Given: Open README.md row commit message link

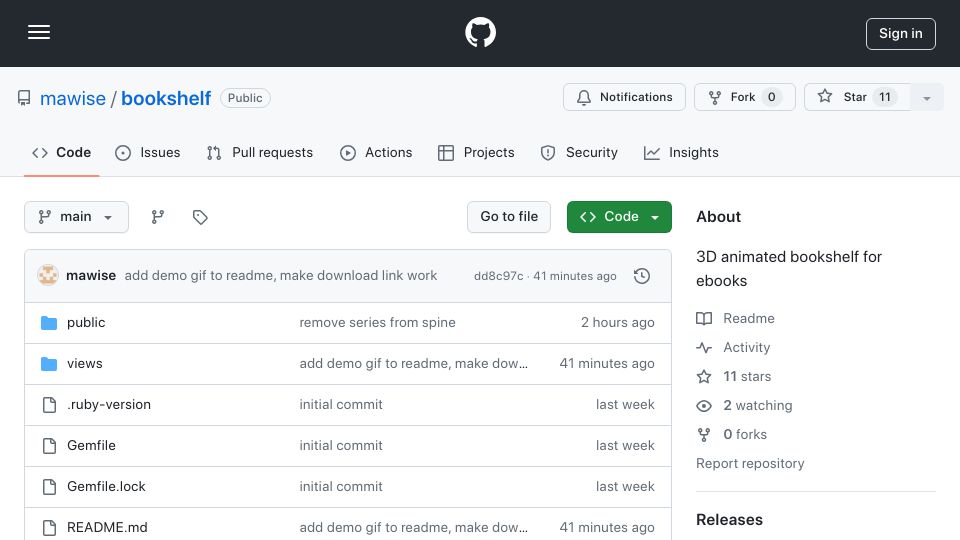Looking at the screenshot, I should tap(413, 528).
